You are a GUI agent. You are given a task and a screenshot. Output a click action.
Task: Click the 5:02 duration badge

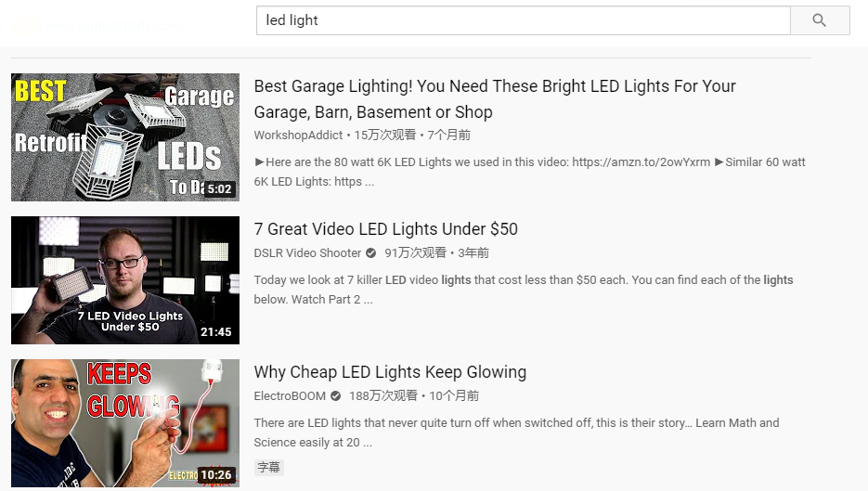pyautogui.click(x=219, y=189)
